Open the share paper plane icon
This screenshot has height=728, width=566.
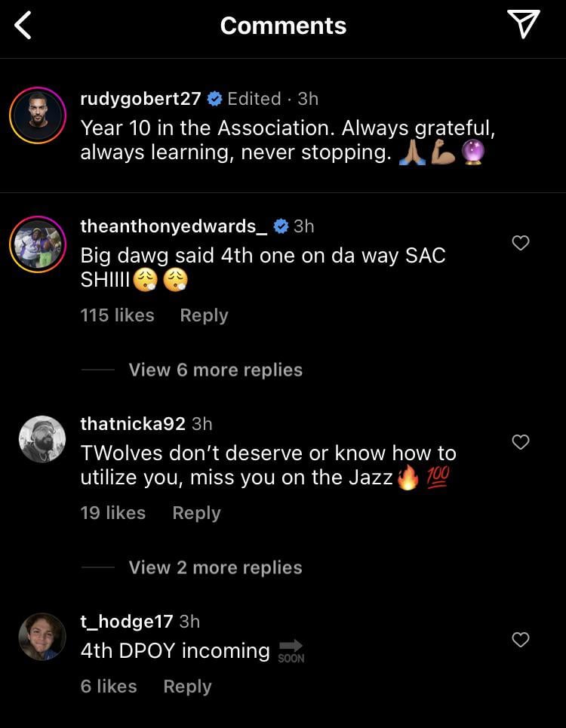point(524,25)
